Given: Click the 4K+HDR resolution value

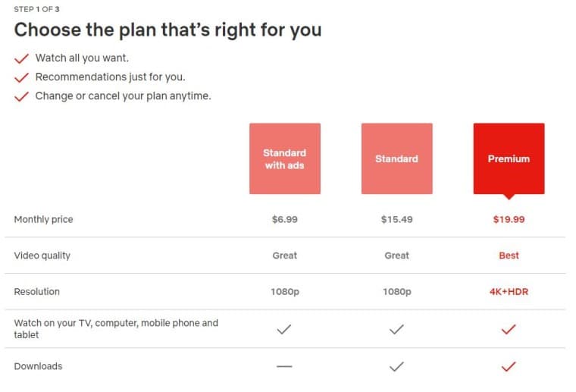Looking at the screenshot, I should point(509,292).
